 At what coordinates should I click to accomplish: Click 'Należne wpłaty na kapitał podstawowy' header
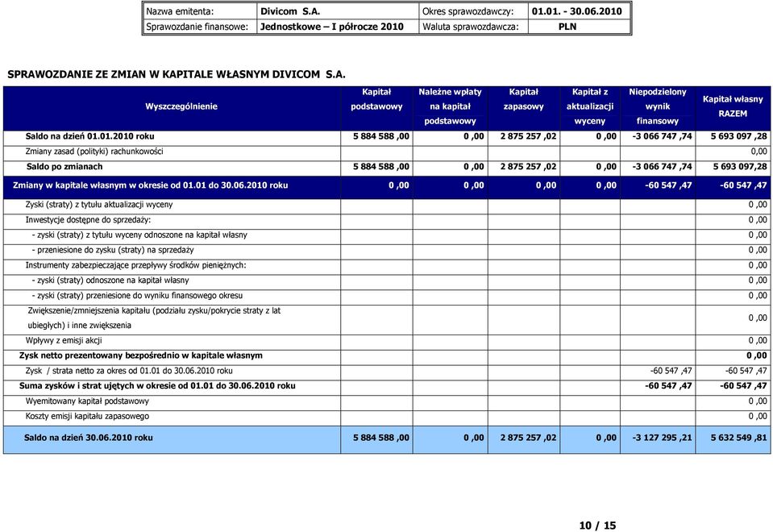[x=450, y=106]
